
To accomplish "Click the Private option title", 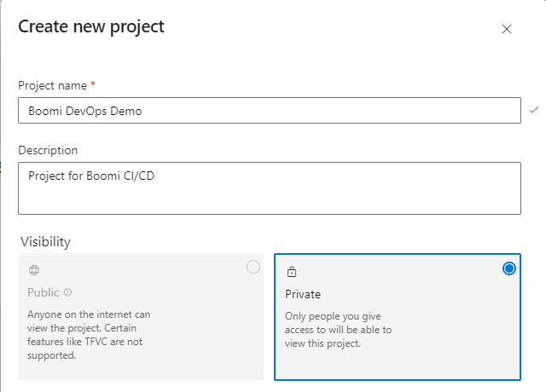I will [x=303, y=294].
